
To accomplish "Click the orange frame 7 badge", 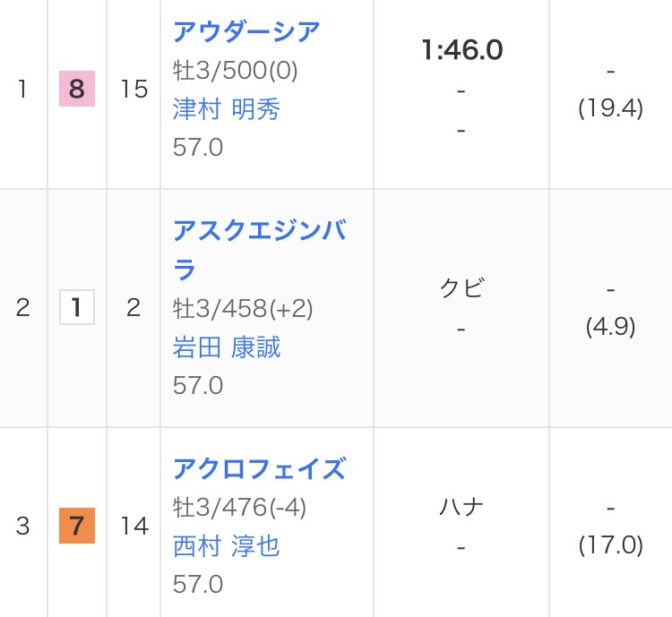I will [x=76, y=526].
